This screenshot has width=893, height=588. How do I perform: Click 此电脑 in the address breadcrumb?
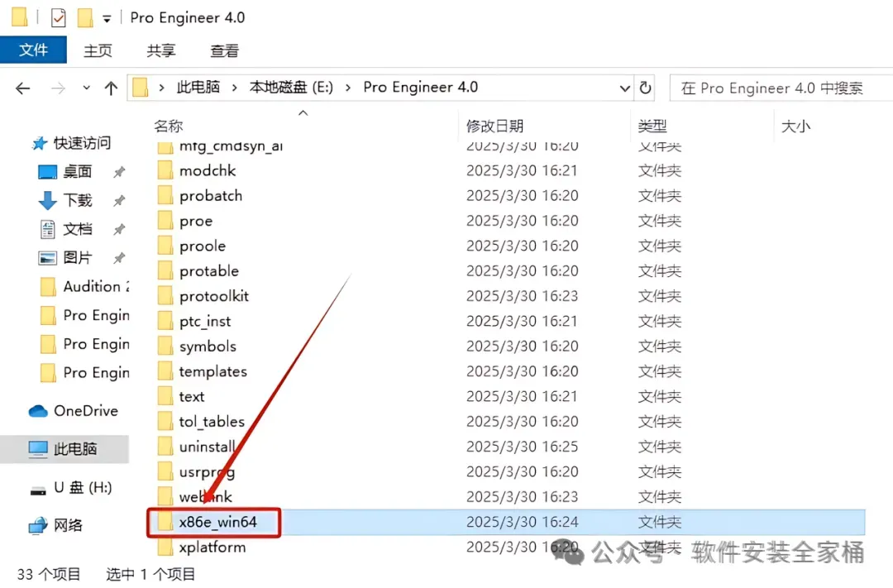coord(198,87)
